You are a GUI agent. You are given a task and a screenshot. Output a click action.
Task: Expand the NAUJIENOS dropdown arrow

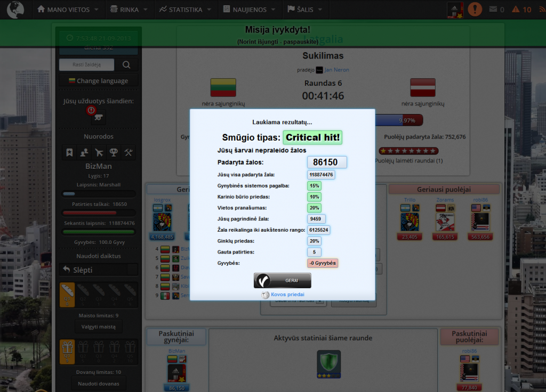tap(274, 10)
